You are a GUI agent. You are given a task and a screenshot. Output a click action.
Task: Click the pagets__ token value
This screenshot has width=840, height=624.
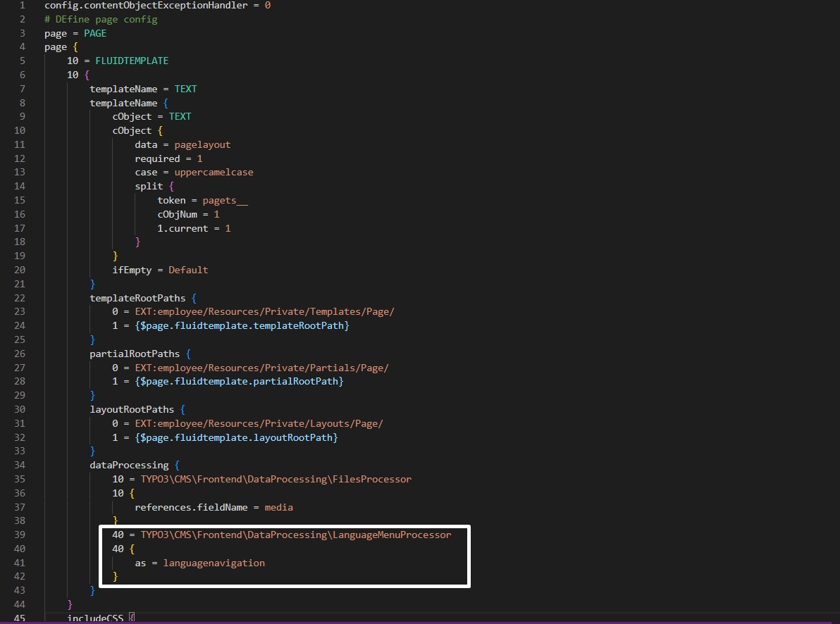tap(225, 200)
